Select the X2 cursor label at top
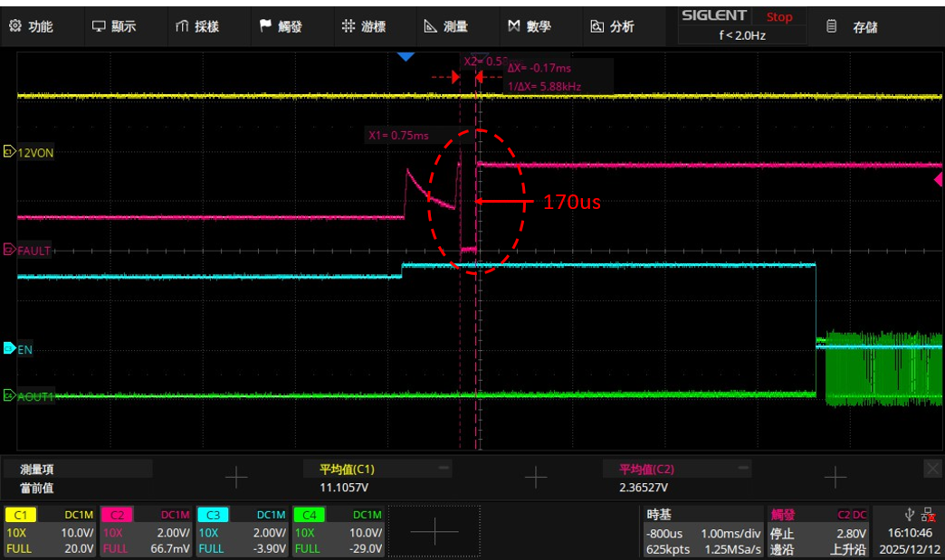The width and height of the screenshot is (945, 560). (x=484, y=61)
